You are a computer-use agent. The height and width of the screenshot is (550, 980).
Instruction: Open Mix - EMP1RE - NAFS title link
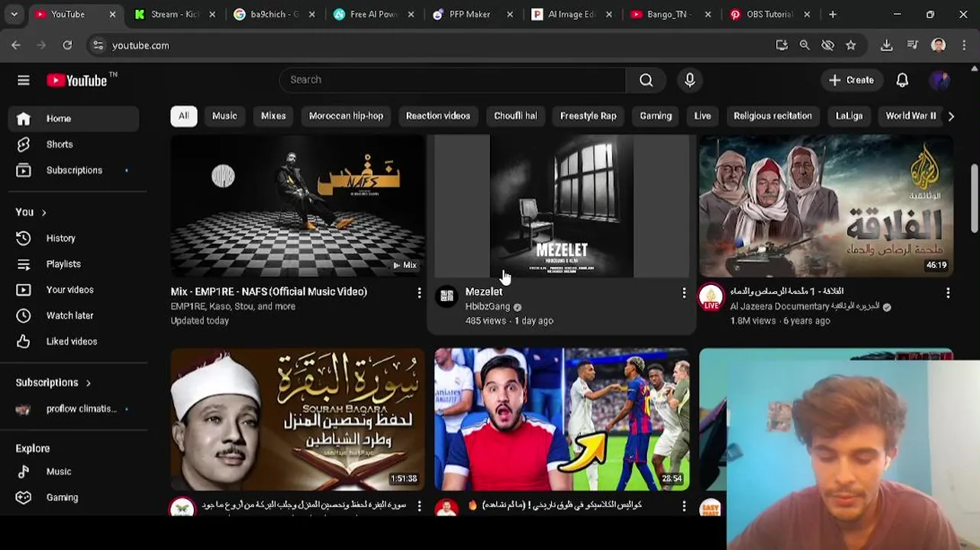(269, 292)
